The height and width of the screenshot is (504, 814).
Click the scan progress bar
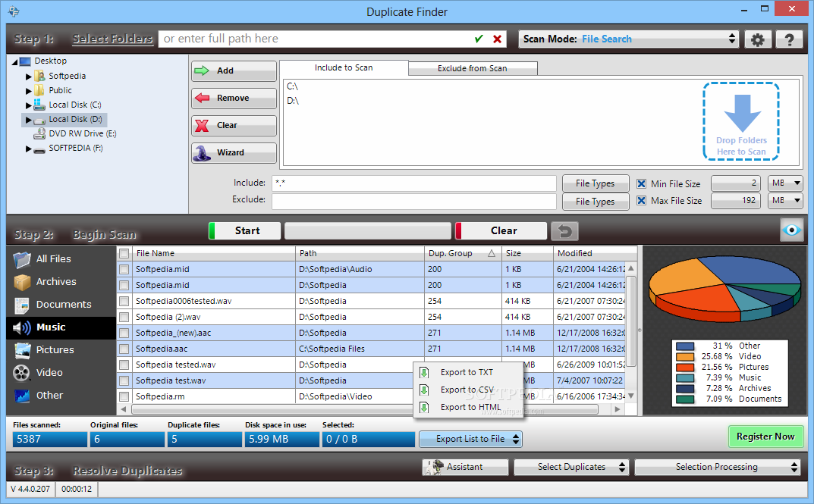(x=367, y=230)
